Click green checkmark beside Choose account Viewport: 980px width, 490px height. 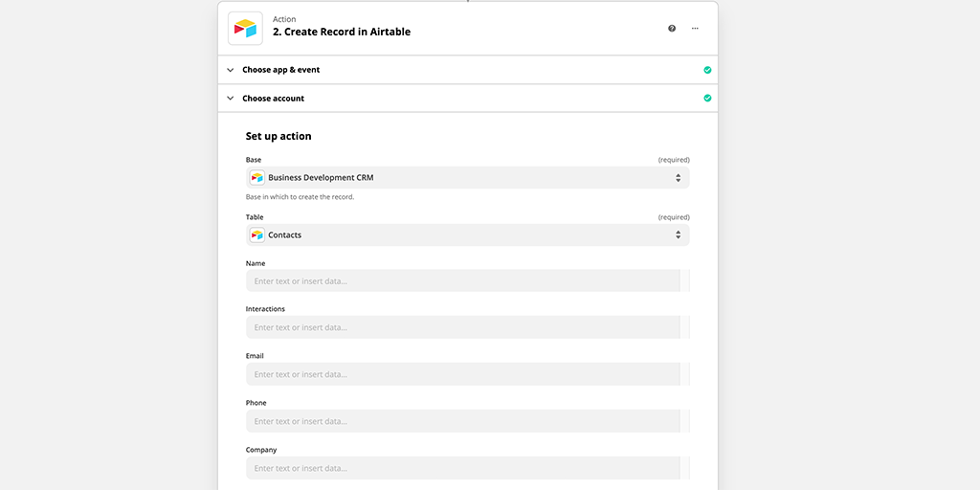pyautogui.click(x=707, y=99)
